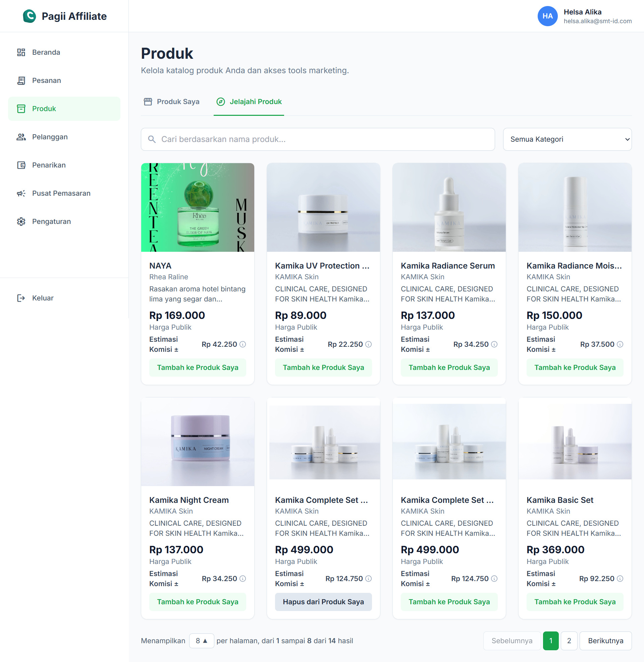
Task: Click the Keluar logout icon
Action: pos(21,298)
